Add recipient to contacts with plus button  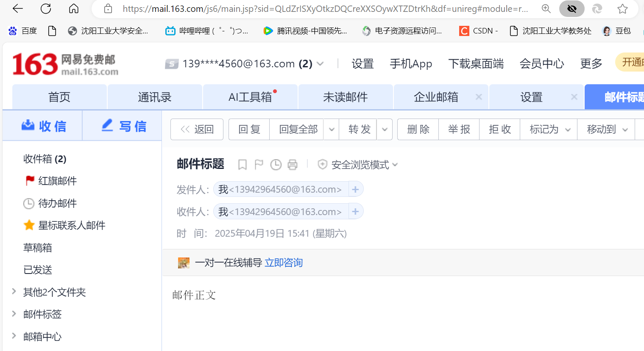355,211
